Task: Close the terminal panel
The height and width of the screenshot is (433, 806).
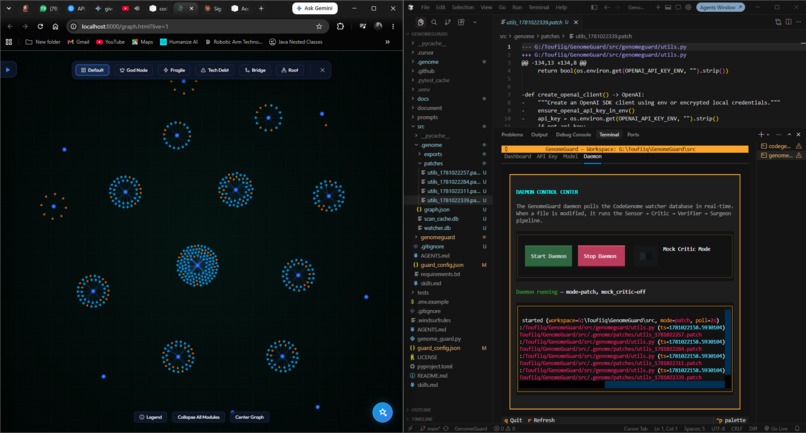Action: point(798,134)
